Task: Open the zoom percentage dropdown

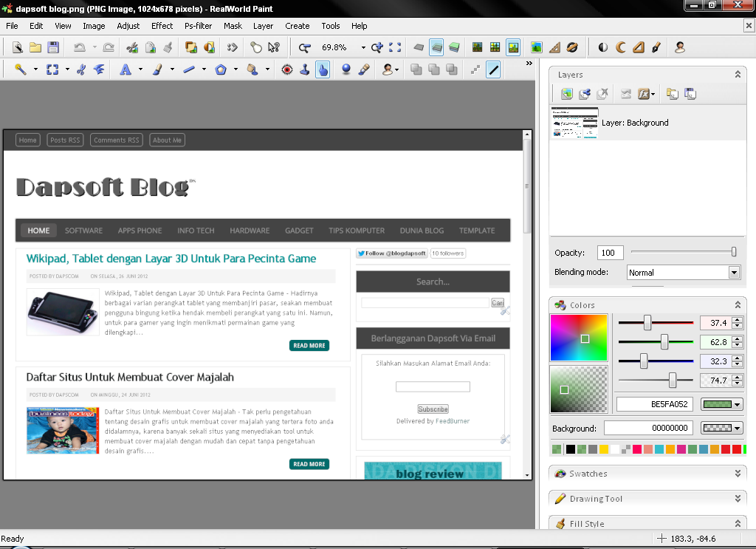Action: tap(363, 47)
